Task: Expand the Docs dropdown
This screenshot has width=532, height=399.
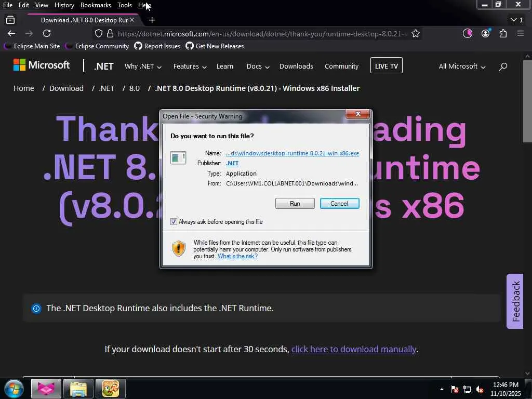Action: tap(258, 66)
